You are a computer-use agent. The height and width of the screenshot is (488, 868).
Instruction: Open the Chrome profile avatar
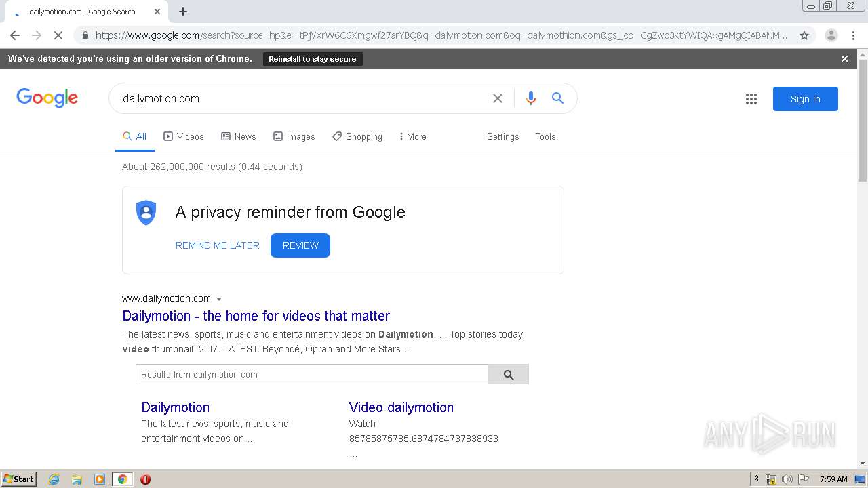(x=831, y=35)
